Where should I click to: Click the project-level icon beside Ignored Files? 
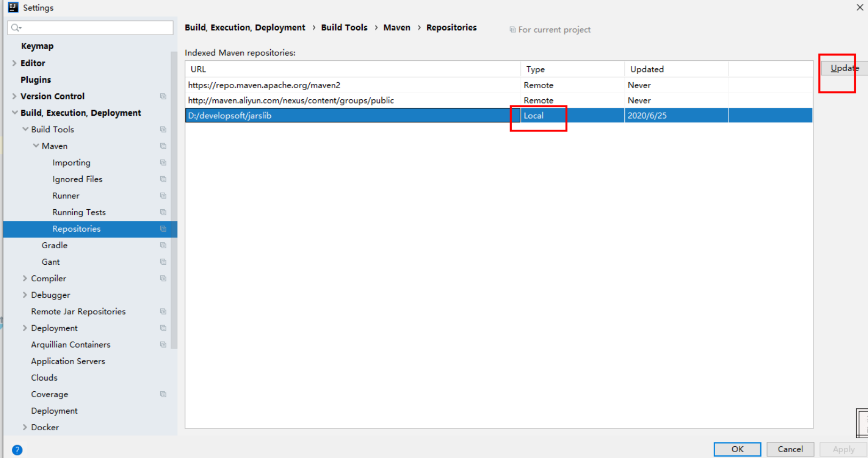tap(163, 179)
